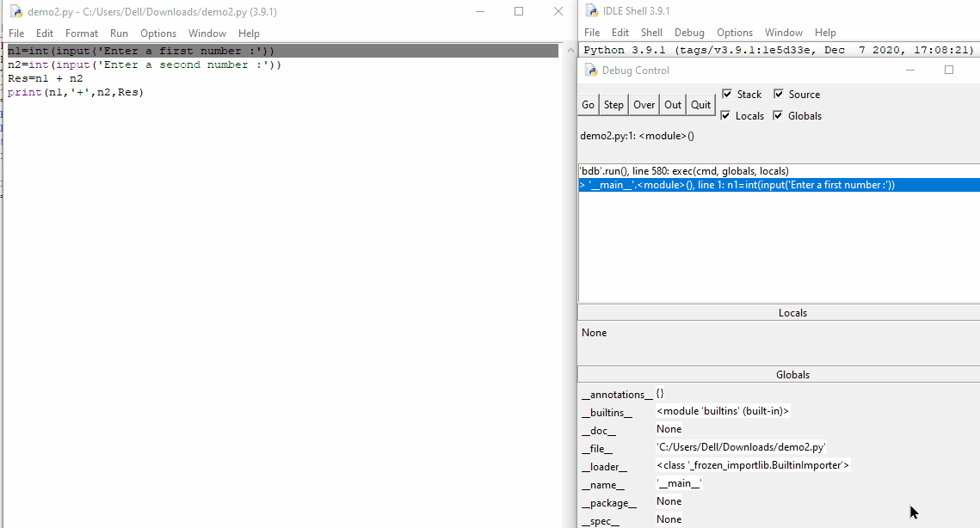The height and width of the screenshot is (528, 980).
Task: Click the IDLE Shell title bar Python icon
Action: coord(591,11)
